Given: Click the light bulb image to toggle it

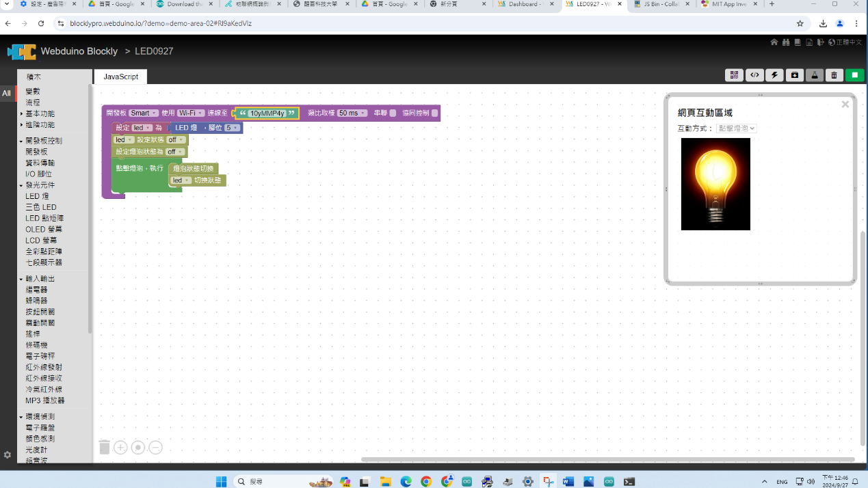Looking at the screenshot, I should 715,184.
